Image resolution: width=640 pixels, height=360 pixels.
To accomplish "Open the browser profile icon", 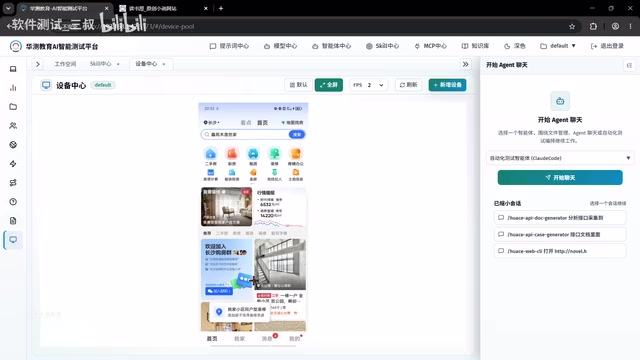I will (615, 27).
